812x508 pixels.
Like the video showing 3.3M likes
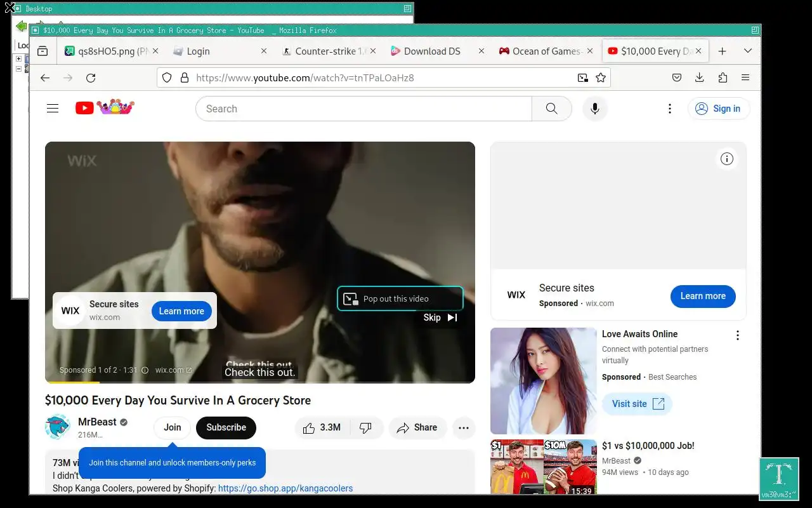322,427
